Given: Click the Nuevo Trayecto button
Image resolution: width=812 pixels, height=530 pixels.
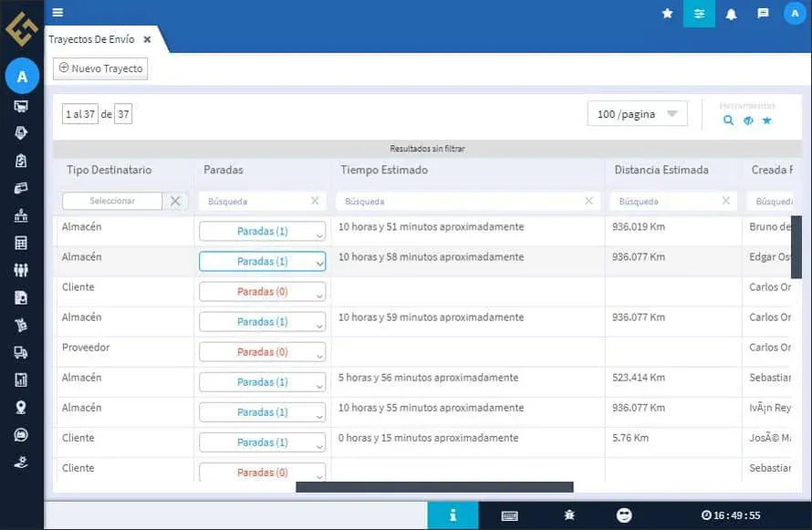Looking at the screenshot, I should (100, 68).
